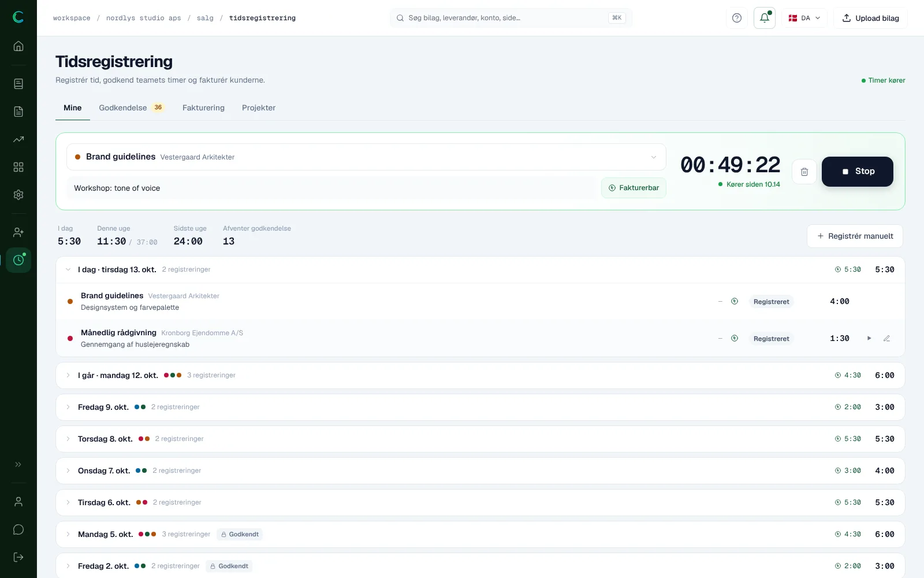Image resolution: width=924 pixels, height=578 pixels.
Task: Switch to the Fakturering tab
Action: tap(203, 108)
